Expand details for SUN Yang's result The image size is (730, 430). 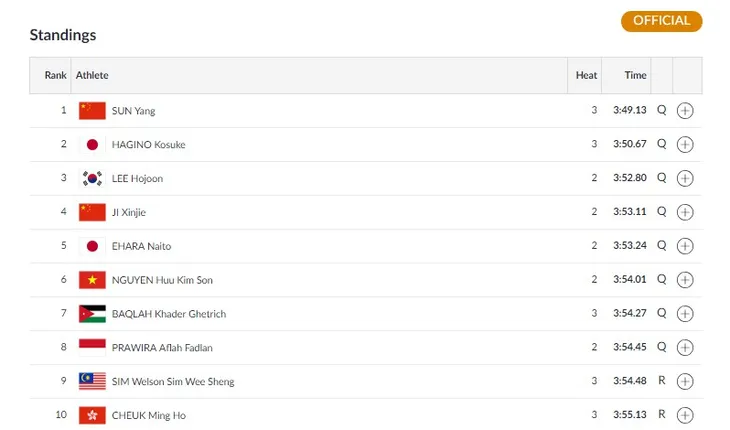(685, 111)
